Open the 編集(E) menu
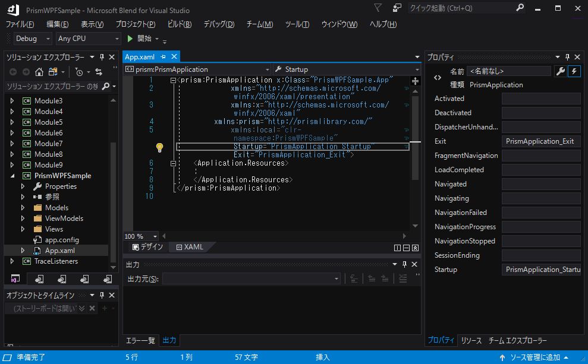Viewport: 588px width, 364px height. [58, 24]
